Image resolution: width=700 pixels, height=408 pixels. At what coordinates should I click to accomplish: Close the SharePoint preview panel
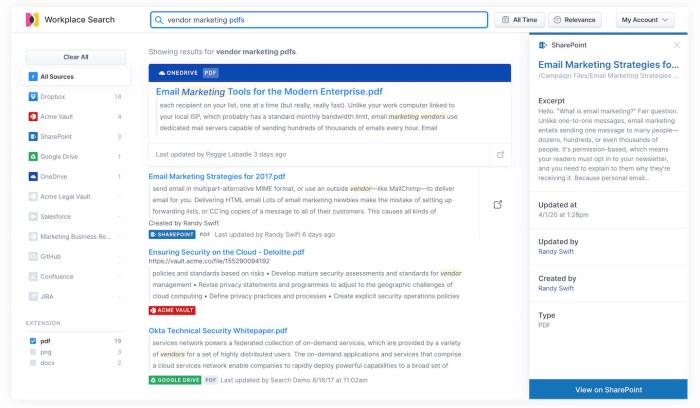677,45
